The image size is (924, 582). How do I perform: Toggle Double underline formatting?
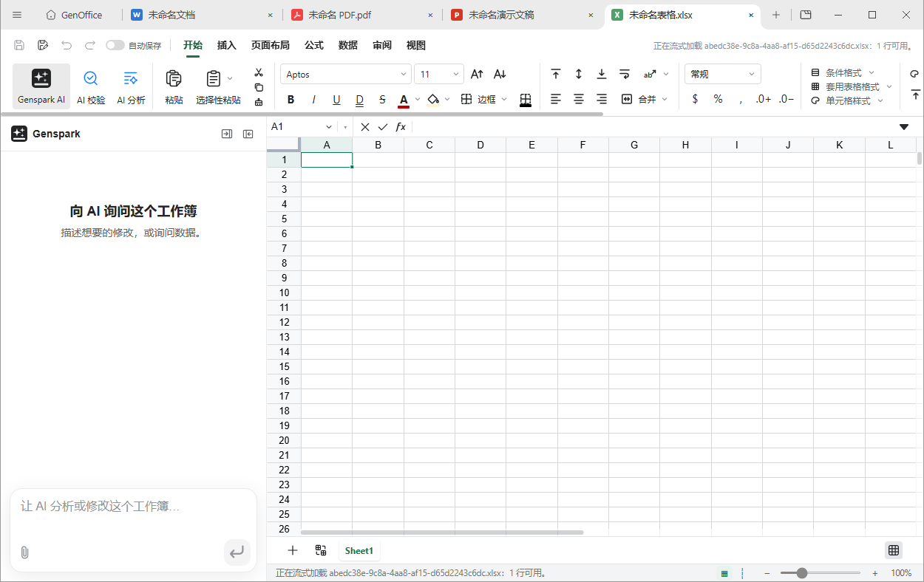pyautogui.click(x=359, y=100)
